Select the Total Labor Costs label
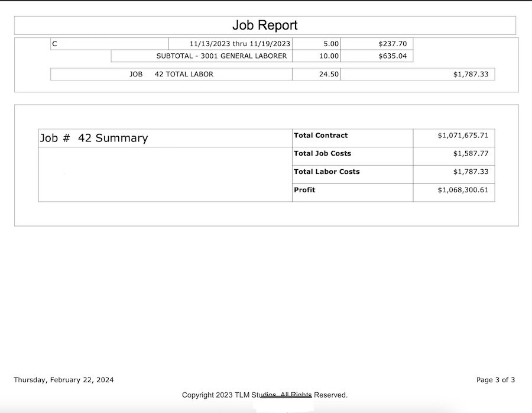The height and width of the screenshot is (413, 532). 326,172
